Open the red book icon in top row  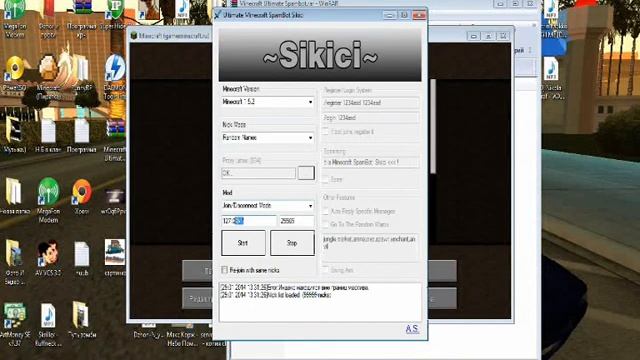48,8
